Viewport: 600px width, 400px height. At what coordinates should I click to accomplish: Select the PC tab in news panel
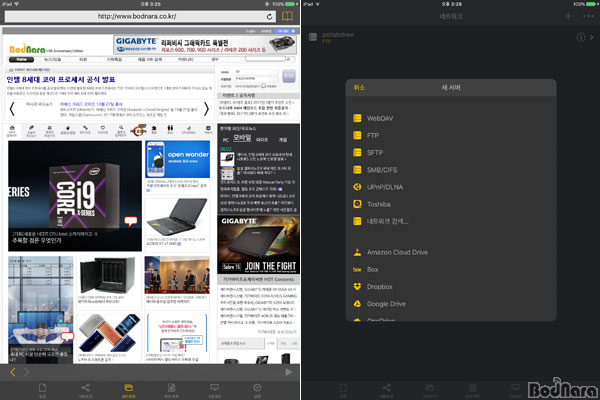[226, 140]
